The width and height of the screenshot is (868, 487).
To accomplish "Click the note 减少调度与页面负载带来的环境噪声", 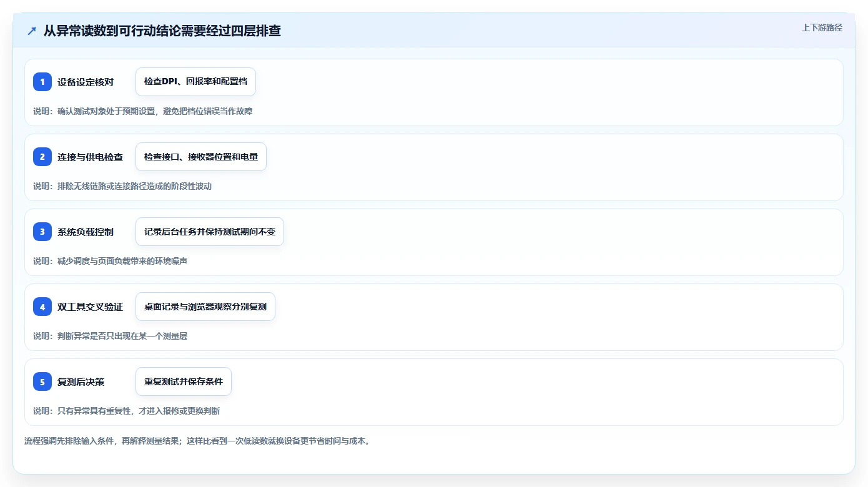I will [122, 261].
